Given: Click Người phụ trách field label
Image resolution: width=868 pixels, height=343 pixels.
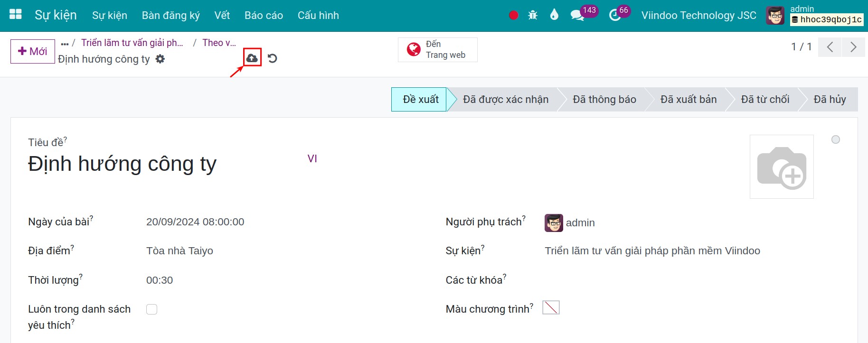Looking at the screenshot, I should [483, 222].
